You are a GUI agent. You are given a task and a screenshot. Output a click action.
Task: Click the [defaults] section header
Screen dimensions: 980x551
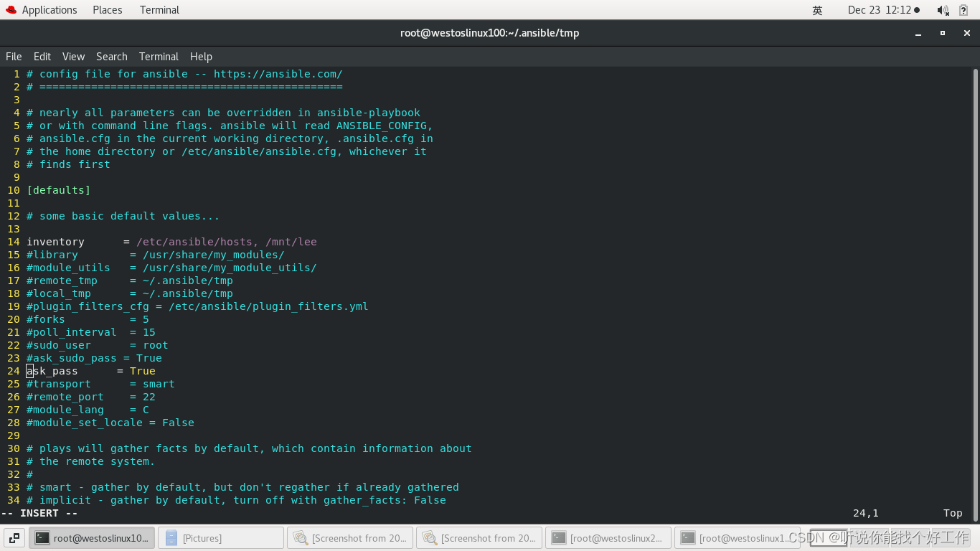(x=59, y=190)
